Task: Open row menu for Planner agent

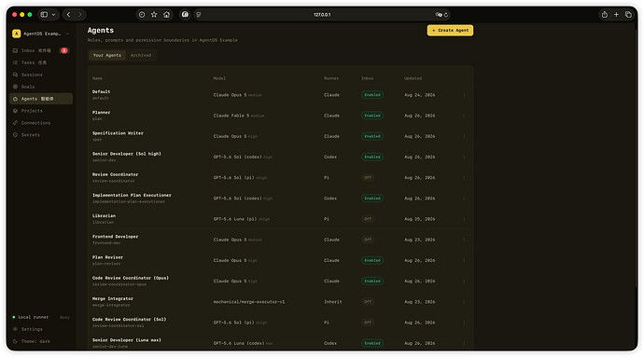Action: [x=464, y=116]
